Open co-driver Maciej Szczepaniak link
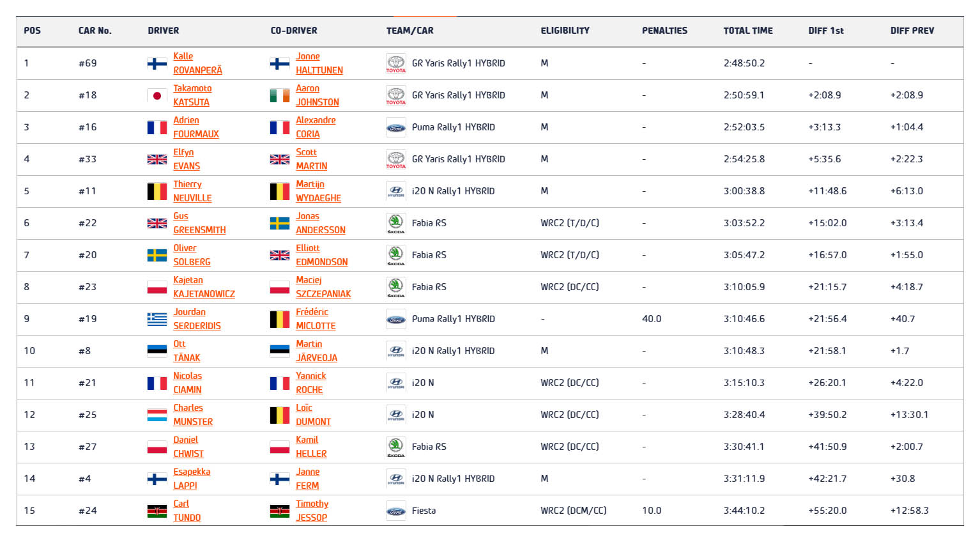 click(x=323, y=287)
